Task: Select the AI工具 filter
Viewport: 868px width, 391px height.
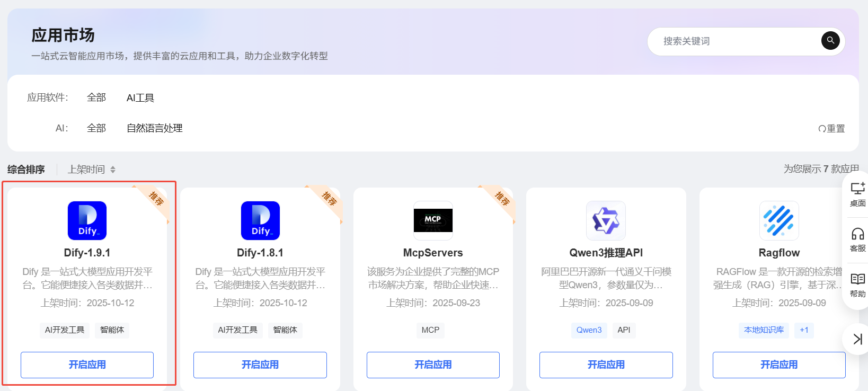Action: point(140,98)
